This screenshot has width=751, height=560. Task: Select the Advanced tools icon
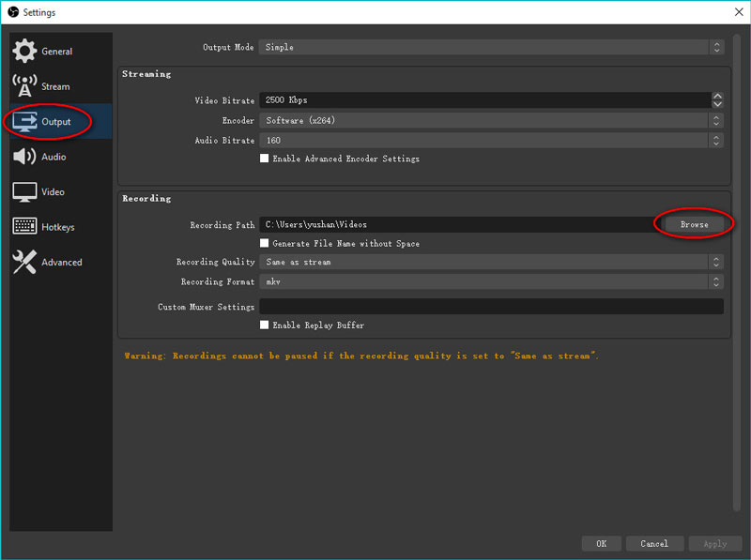point(25,263)
